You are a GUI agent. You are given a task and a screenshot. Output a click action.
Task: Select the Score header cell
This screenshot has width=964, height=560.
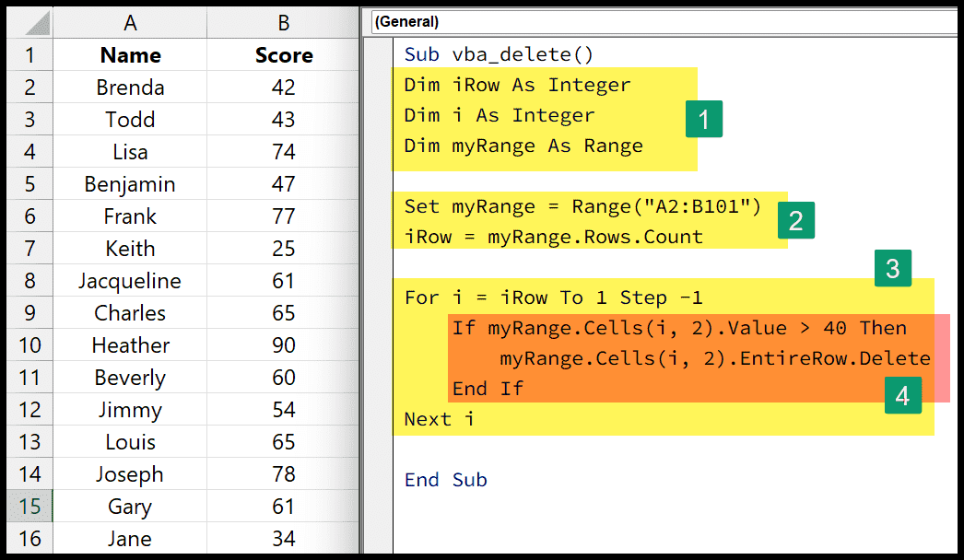pyautogui.click(x=283, y=55)
